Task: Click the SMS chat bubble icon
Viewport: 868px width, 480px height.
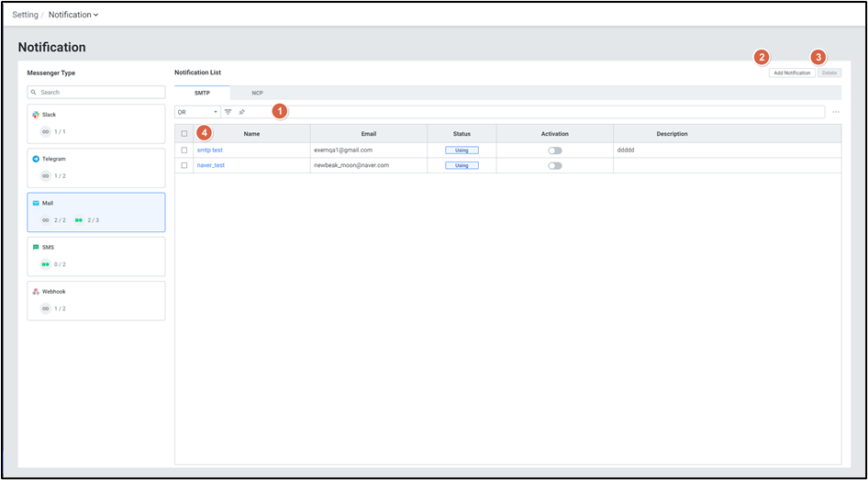Action: (36, 247)
